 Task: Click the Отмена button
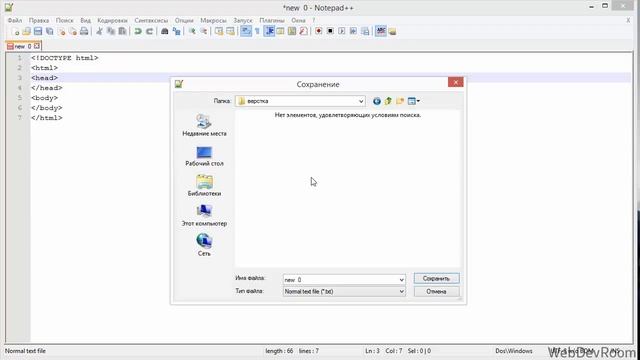click(x=436, y=291)
